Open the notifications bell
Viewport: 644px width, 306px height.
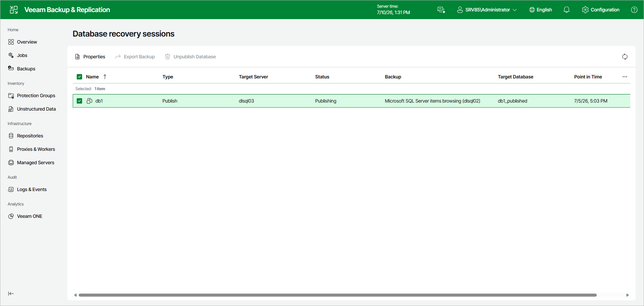point(567,10)
